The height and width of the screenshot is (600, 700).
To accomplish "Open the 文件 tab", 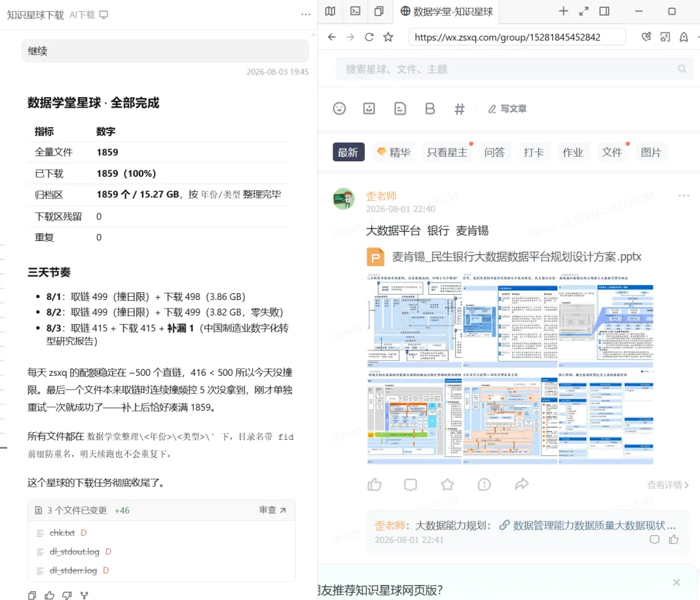I will (x=612, y=152).
